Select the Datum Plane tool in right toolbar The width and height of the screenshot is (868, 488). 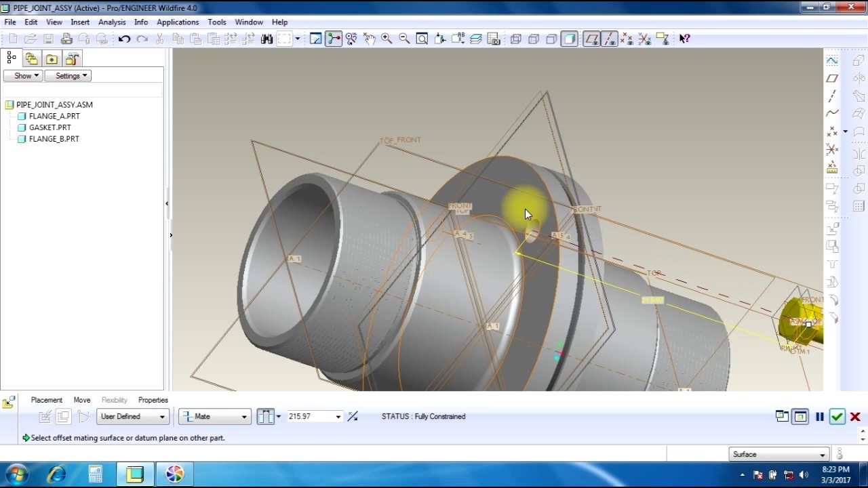coord(832,78)
